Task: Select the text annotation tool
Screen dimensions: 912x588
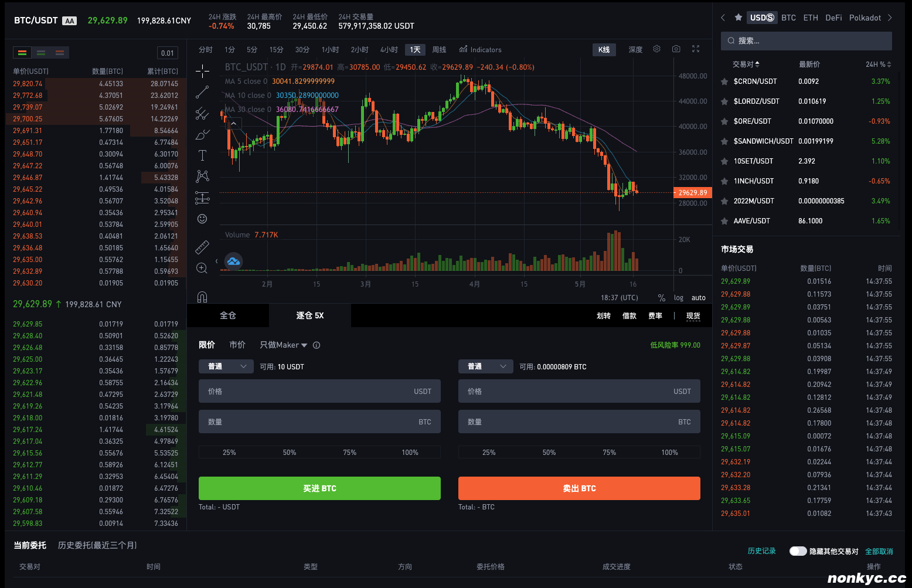Action: [202, 155]
